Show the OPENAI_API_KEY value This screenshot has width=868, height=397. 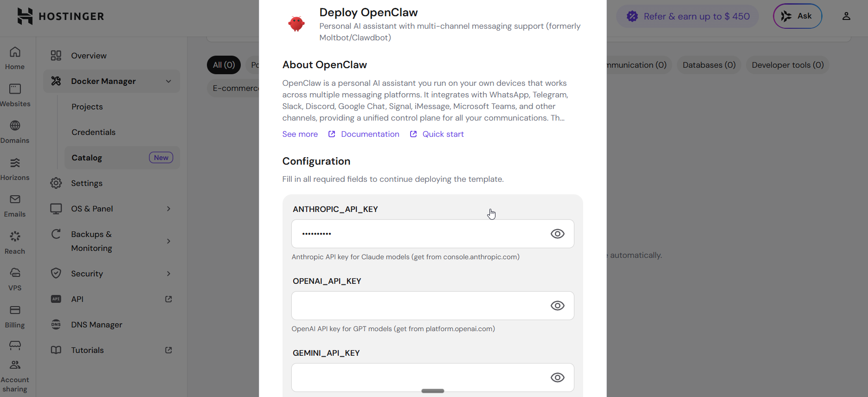[x=557, y=306]
